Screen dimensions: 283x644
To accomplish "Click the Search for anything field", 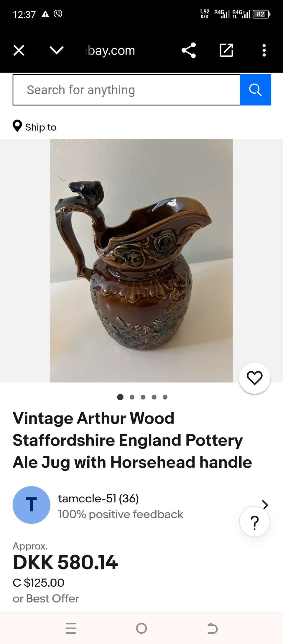I will 126,90.
